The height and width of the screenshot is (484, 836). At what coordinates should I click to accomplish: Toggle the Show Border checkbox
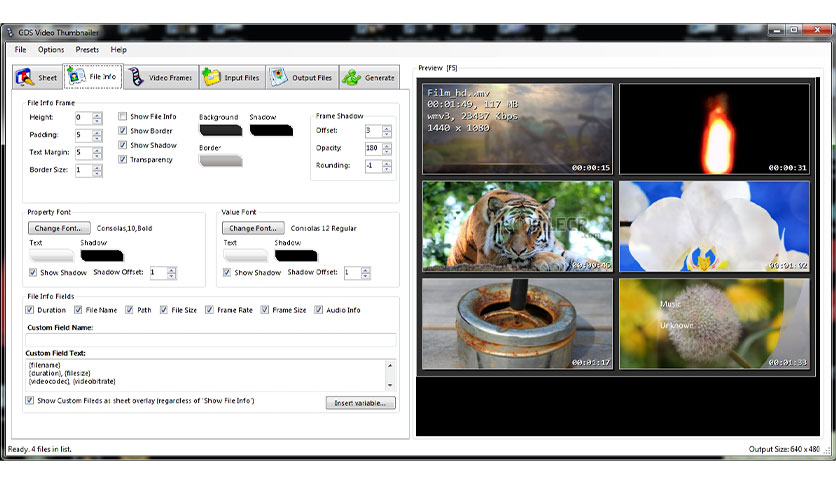123,131
